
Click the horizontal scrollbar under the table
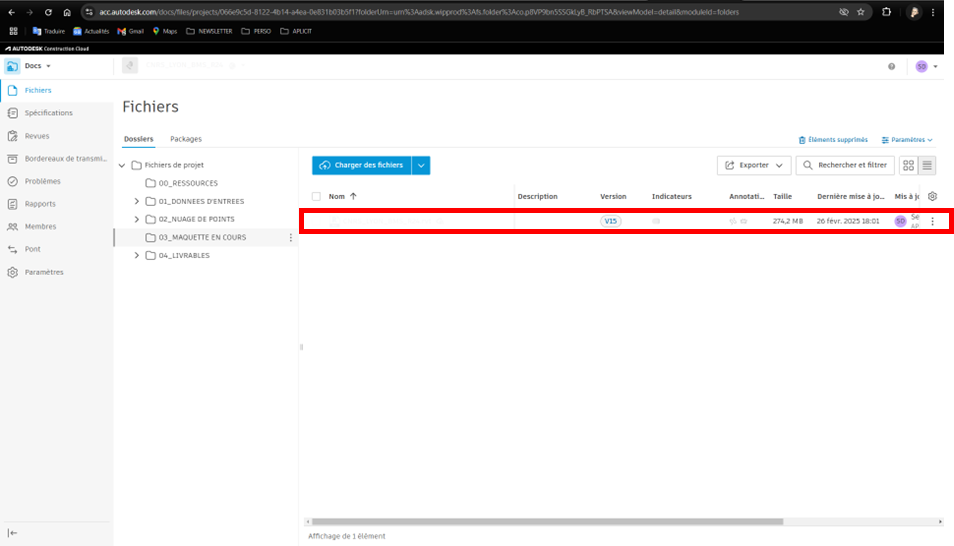[x=547, y=522]
